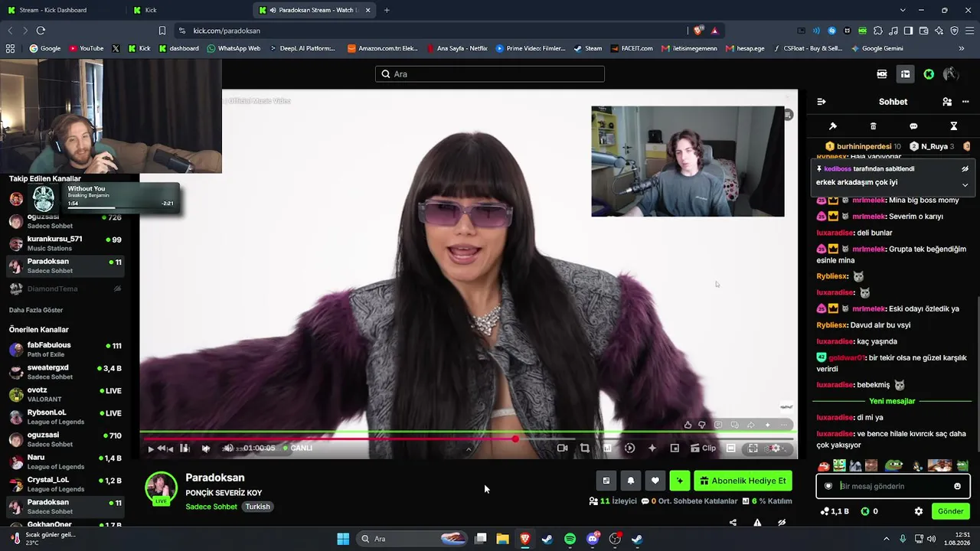
Task: Click the 'Turkish' language tag
Action: tap(258, 507)
